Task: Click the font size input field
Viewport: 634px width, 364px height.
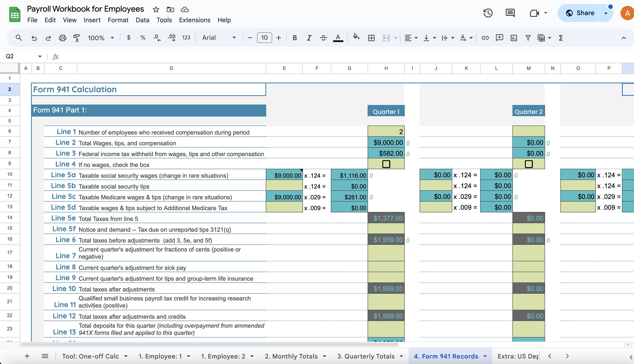Action: coord(264,38)
